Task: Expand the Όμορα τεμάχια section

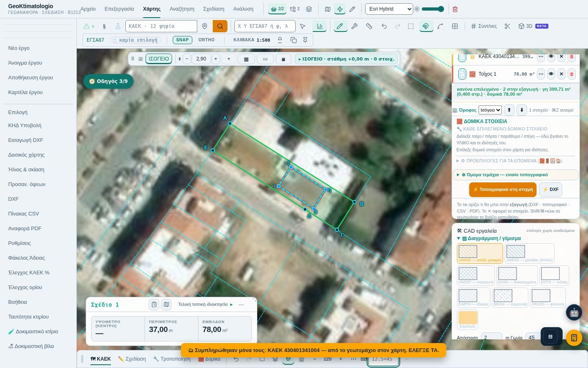Action: coord(516,175)
